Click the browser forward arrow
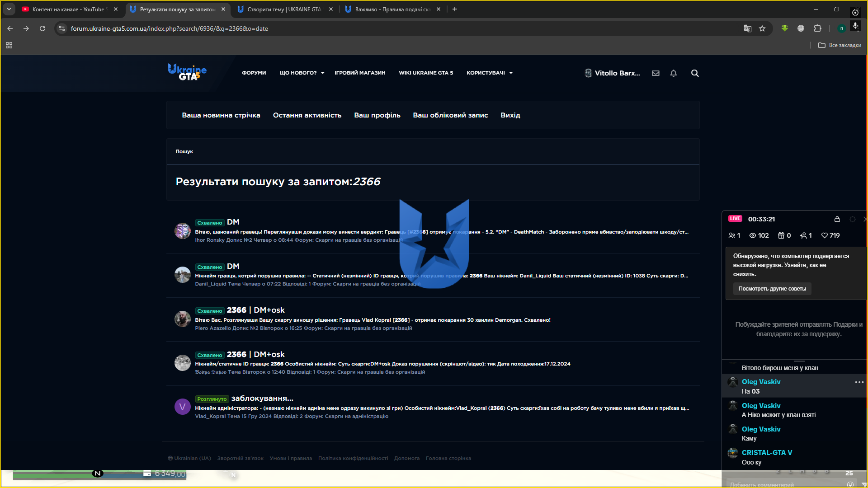 pyautogui.click(x=26, y=28)
